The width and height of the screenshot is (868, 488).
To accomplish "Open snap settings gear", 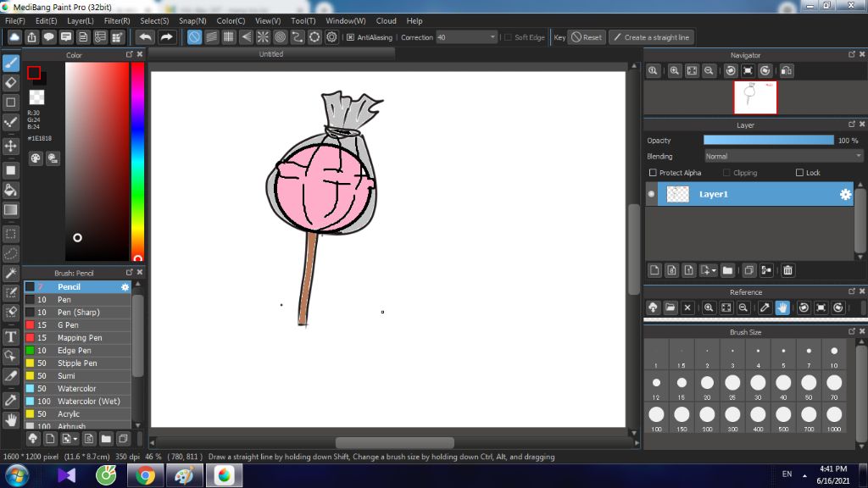I will (x=331, y=37).
